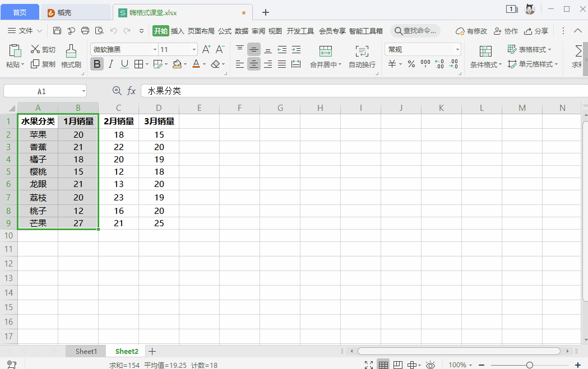
Task: Click the zoom slider handle
Action: click(530, 365)
